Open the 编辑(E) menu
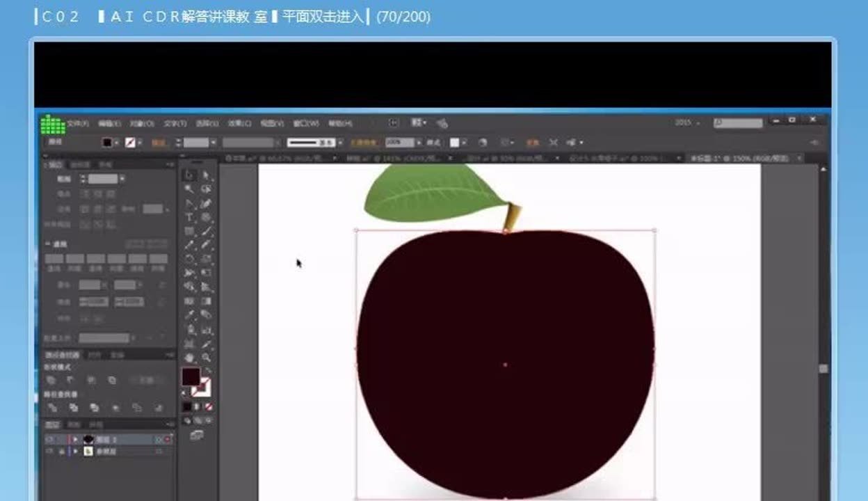The height and width of the screenshot is (501, 868). (109, 123)
